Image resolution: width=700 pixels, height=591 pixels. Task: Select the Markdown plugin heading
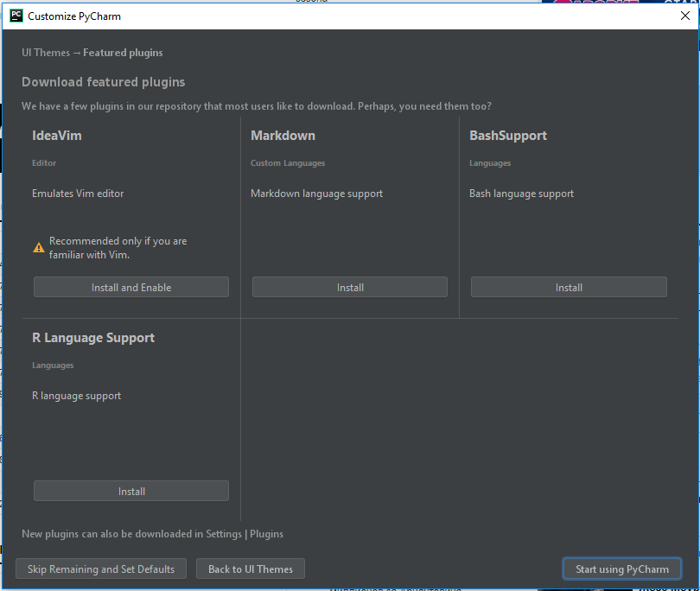(x=283, y=136)
